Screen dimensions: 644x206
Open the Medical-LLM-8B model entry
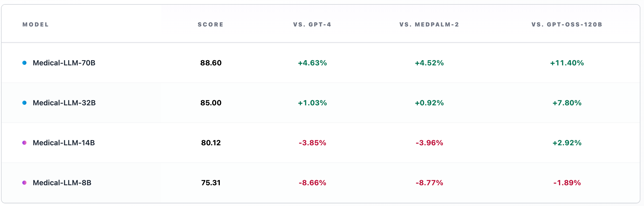(62, 183)
